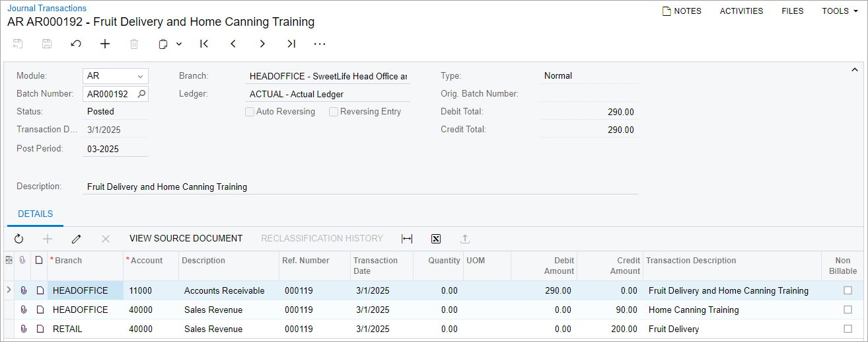Image resolution: width=868 pixels, height=342 pixels.
Task: Go to the first record
Action: tap(204, 44)
